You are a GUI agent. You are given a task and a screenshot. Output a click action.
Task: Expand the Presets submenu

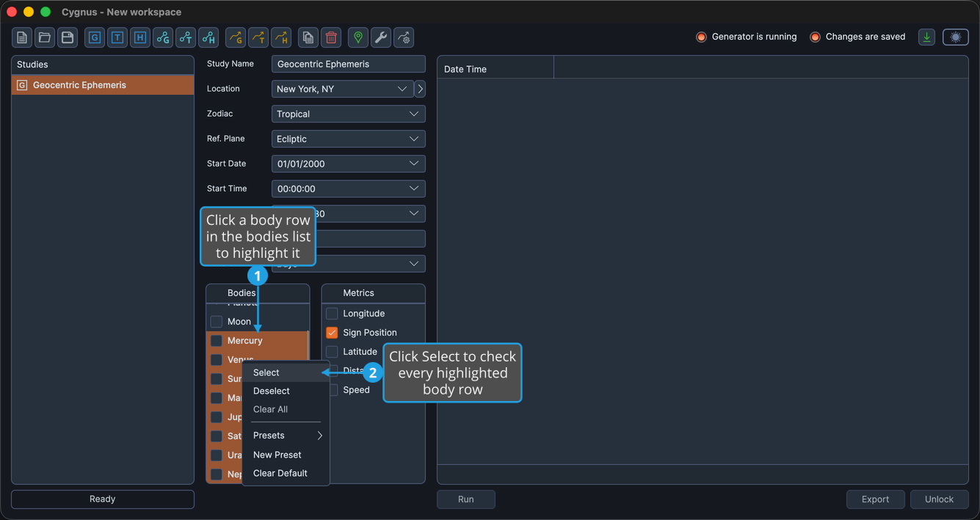(x=286, y=436)
